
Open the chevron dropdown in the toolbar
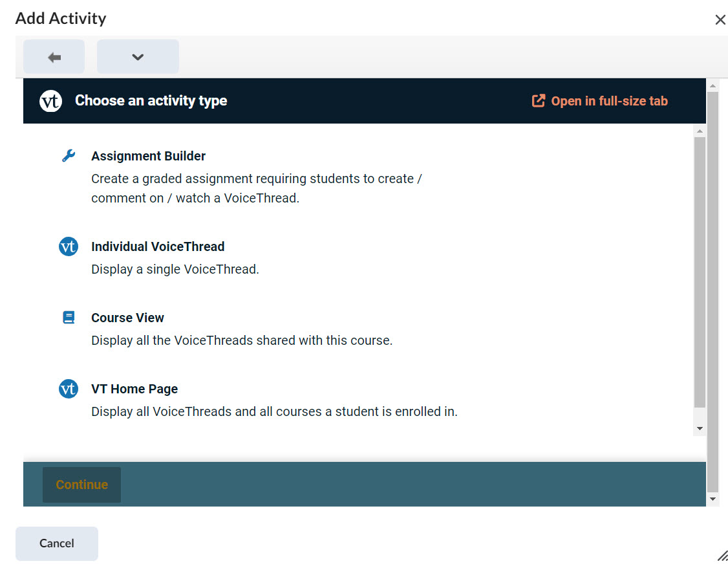137,56
